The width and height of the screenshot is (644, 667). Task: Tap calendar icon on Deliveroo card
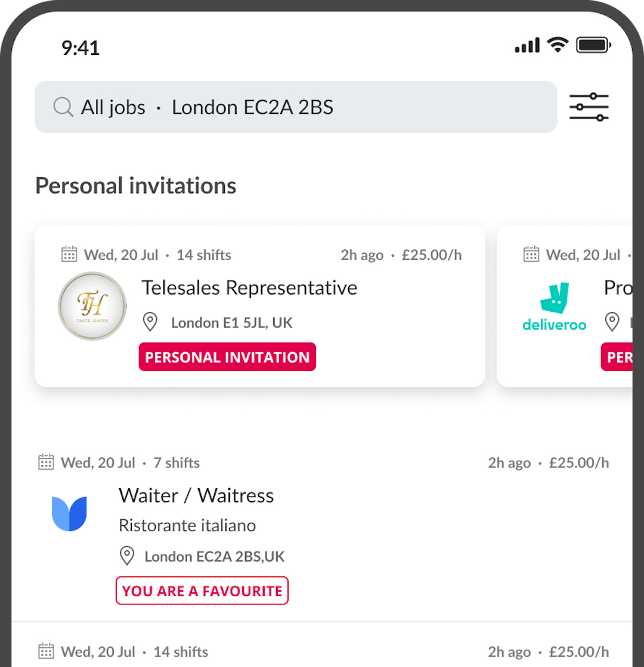click(531, 255)
